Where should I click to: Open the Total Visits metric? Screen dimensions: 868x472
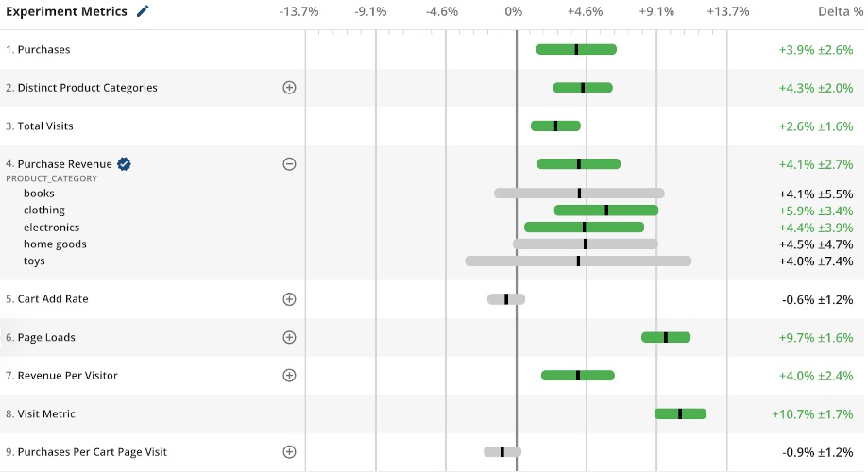(x=45, y=126)
